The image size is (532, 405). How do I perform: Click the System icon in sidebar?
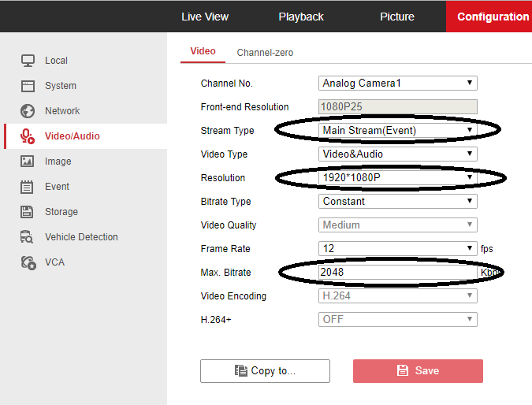(x=28, y=86)
